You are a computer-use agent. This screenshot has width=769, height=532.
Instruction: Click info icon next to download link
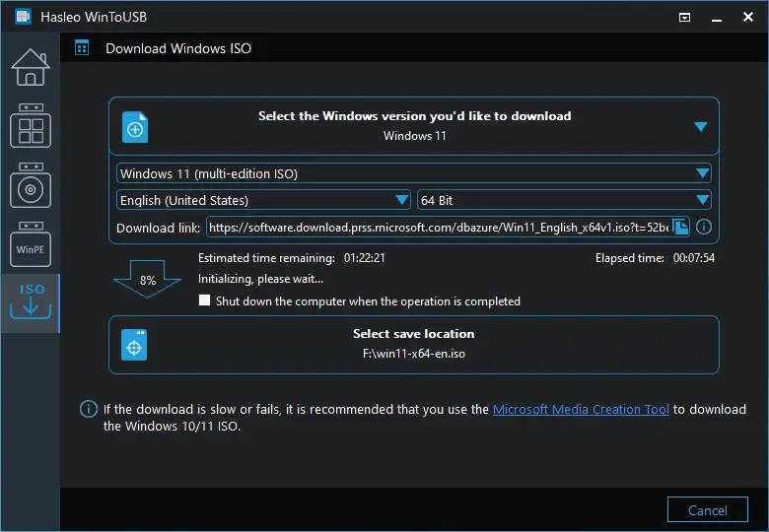704,227
